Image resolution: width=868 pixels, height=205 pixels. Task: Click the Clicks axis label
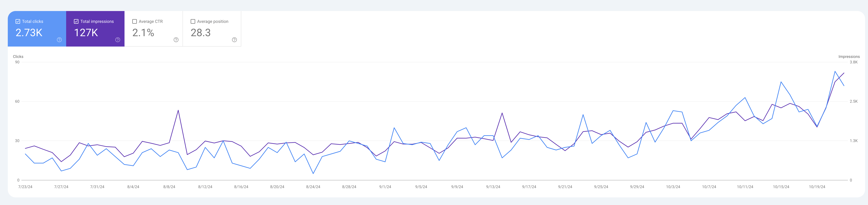click(18, 56)
